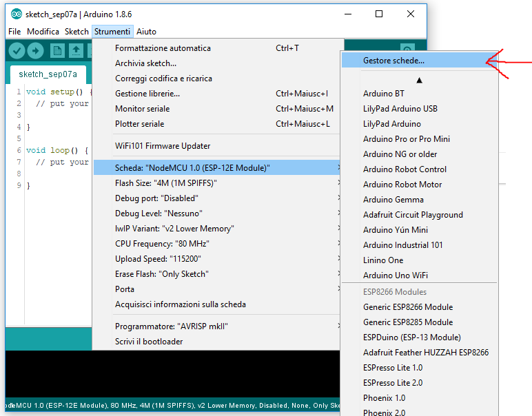532x416 pixels.
Task: Open Monitor seriale
Action: [216, 109]
